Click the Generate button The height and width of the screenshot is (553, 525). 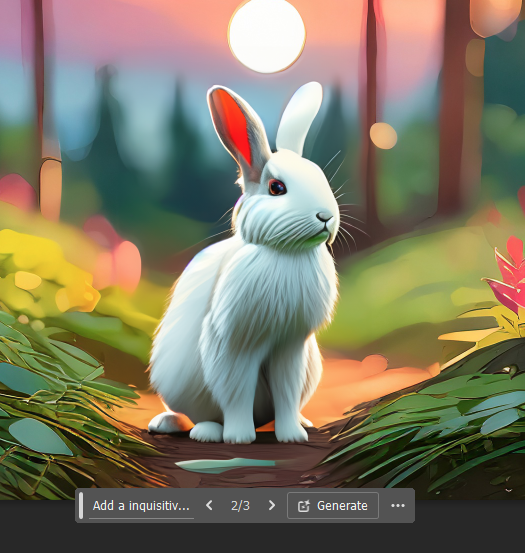coord(333,505)
